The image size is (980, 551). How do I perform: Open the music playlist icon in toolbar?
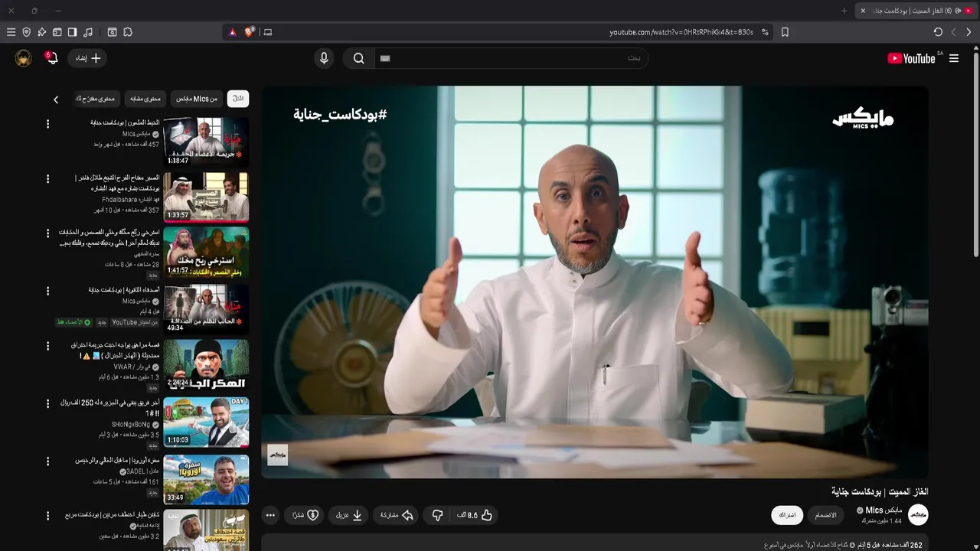[x=88, y=32]
